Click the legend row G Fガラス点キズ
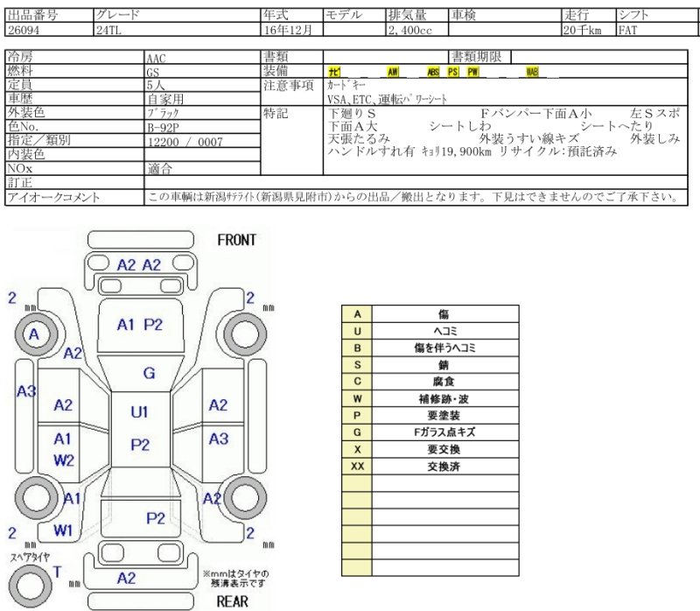The width and height of the screenshot is (700, 611). pyautogui.click(x=430, y=432)
